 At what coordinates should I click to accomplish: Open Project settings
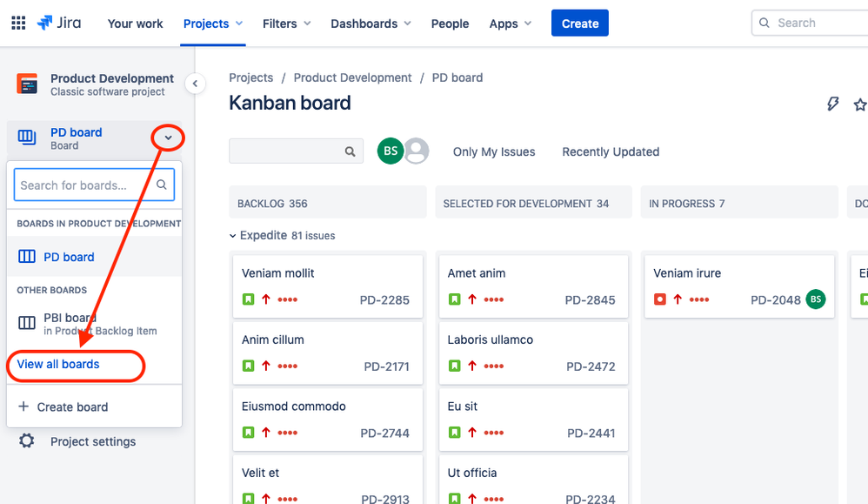pyautogui.click(x=93, y=441)
